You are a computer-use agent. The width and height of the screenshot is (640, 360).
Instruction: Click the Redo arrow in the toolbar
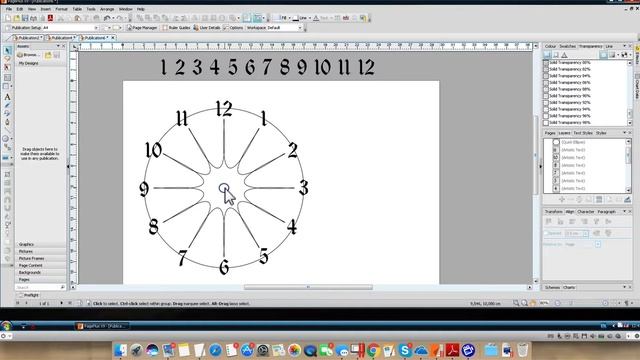[119, 18]
